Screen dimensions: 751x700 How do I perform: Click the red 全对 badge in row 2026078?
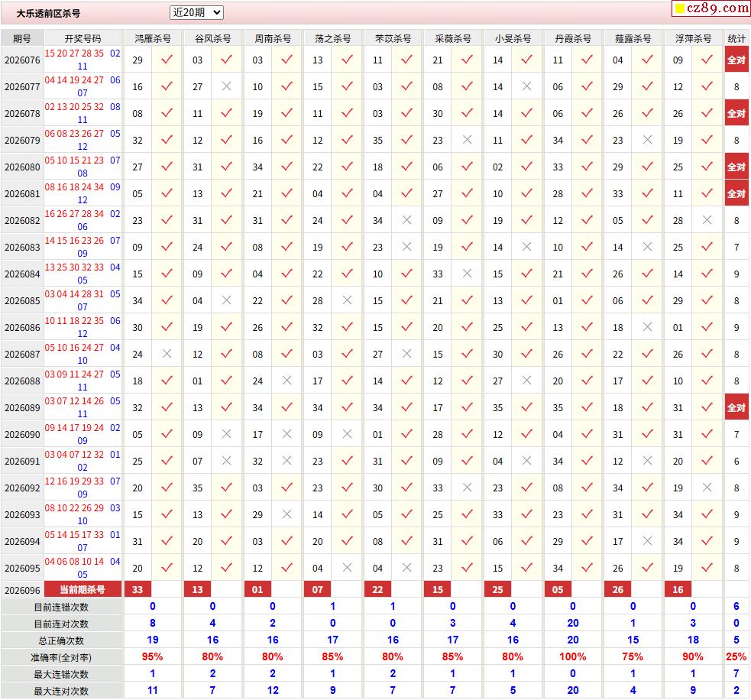click(x=736, y=114)
